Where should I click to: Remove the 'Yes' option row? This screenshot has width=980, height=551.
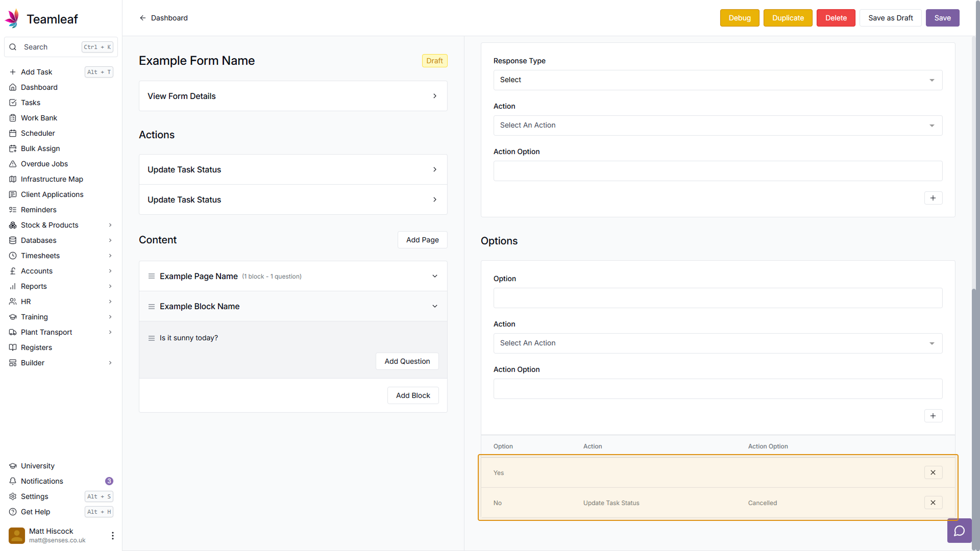click(933, 472)
